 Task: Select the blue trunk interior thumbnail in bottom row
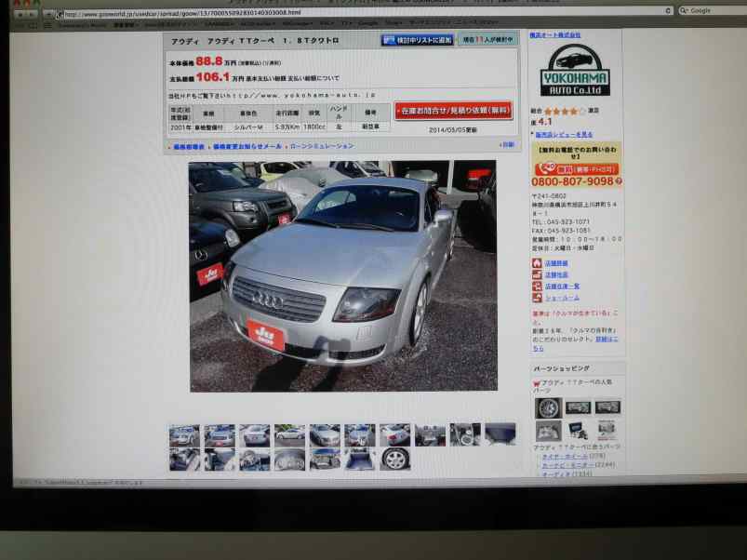point(360,459)
